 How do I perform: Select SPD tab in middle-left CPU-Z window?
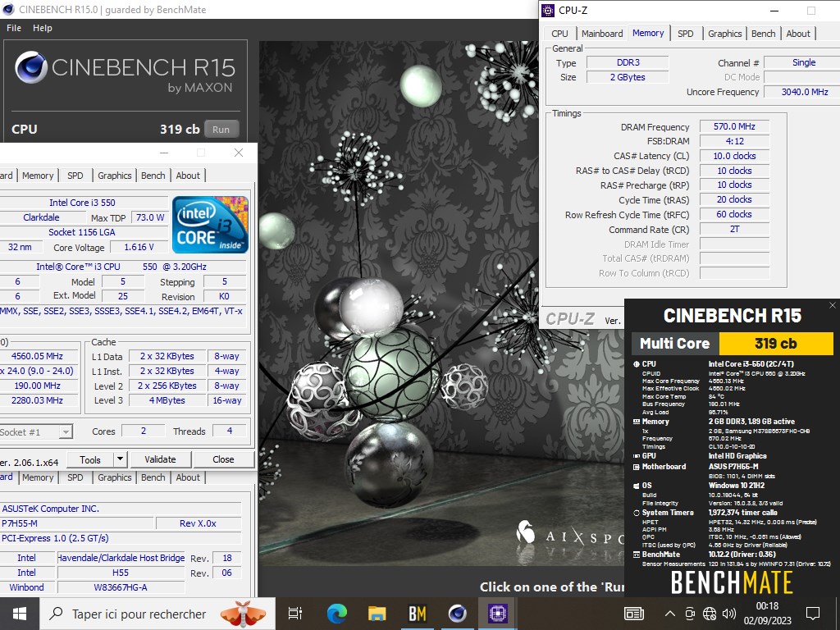tap(75, 176)
